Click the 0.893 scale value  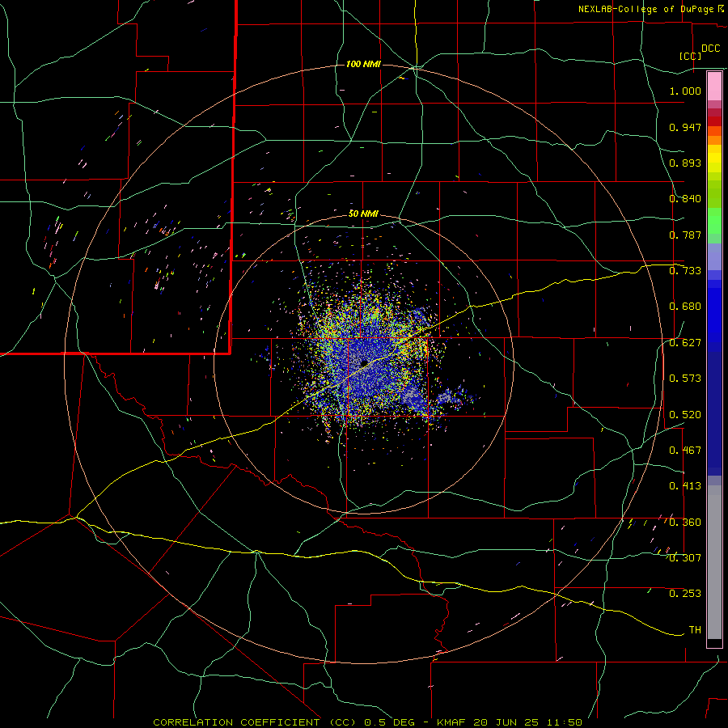tap(685, 163)
